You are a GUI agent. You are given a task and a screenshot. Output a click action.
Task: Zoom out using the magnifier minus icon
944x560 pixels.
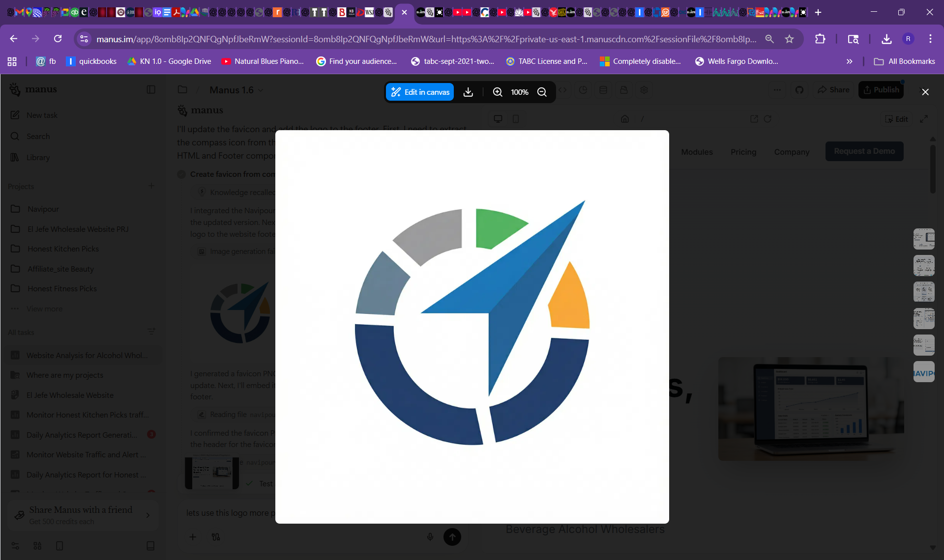tap(542, 92)
